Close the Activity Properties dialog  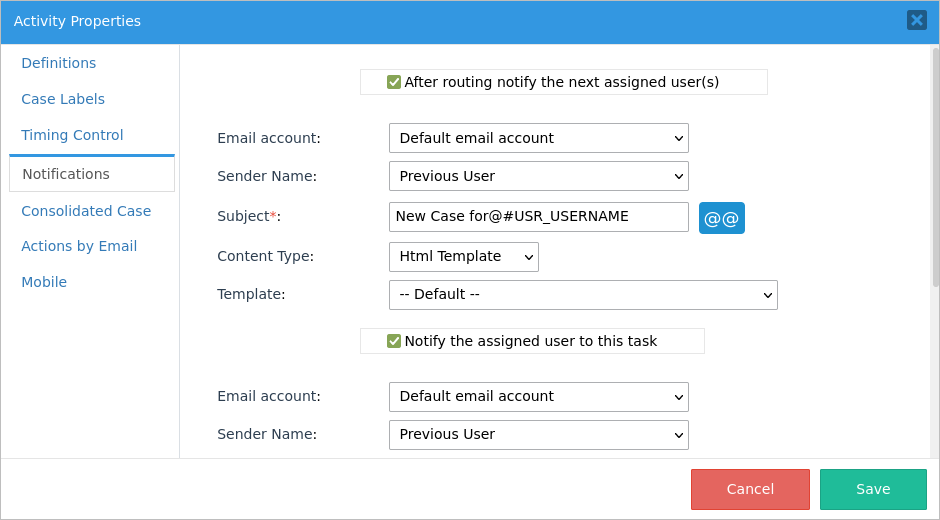point(916,20)
